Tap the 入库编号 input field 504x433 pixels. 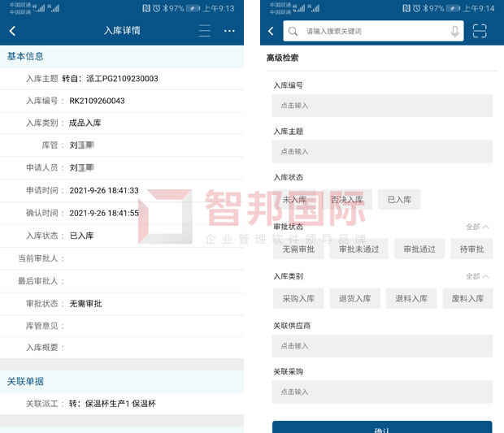[x=382, y=106]
